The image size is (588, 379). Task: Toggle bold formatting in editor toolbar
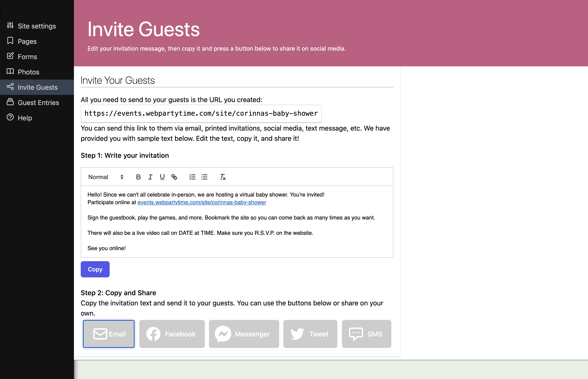coord(138,177)
